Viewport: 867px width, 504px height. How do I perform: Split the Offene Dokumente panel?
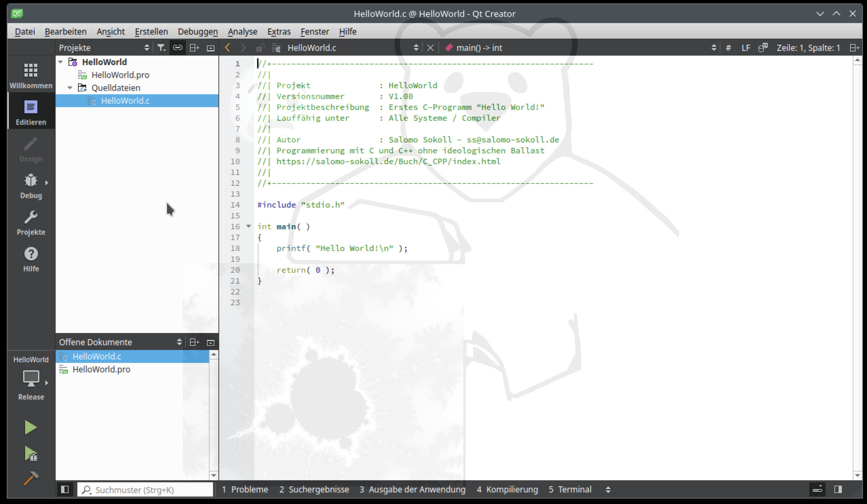pyautogui.click(x=194, y=342)
